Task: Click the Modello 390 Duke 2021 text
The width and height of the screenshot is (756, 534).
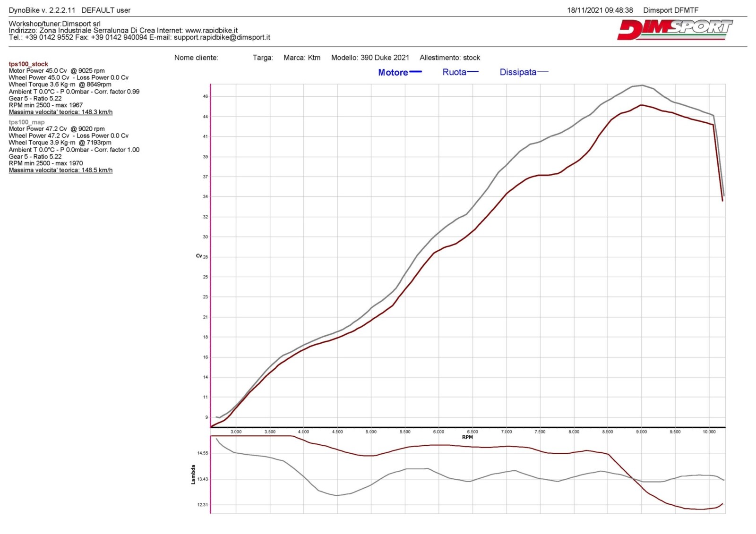Action: click(370, 58)
